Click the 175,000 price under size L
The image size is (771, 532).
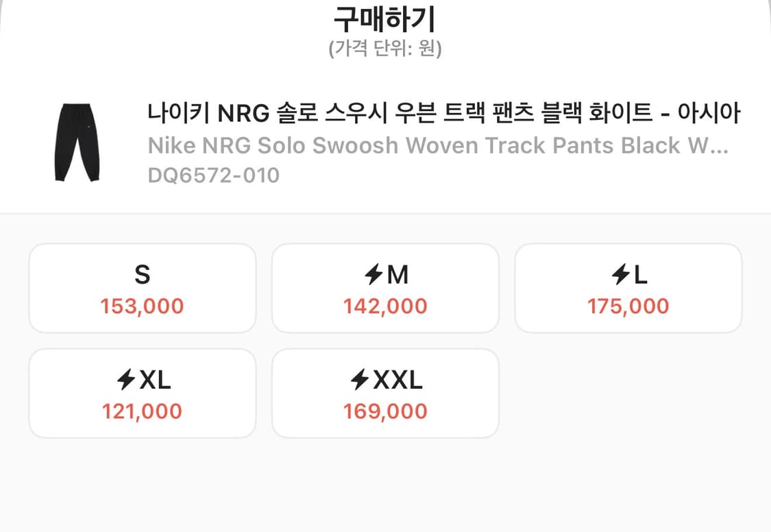628,306
